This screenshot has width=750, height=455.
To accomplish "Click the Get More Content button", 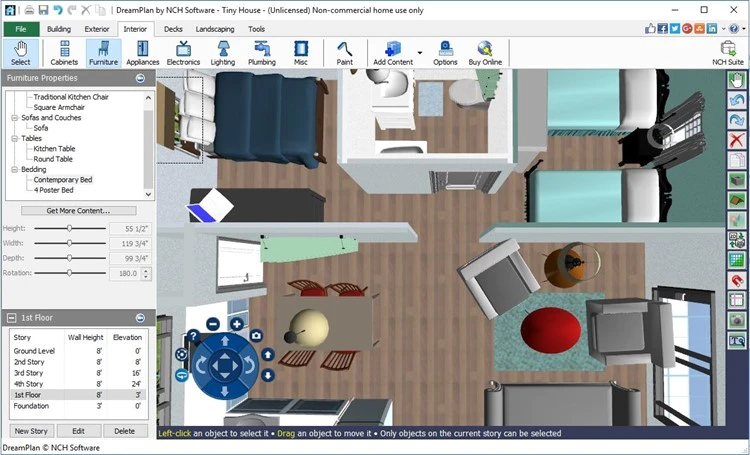I will [x=78, y=211].
